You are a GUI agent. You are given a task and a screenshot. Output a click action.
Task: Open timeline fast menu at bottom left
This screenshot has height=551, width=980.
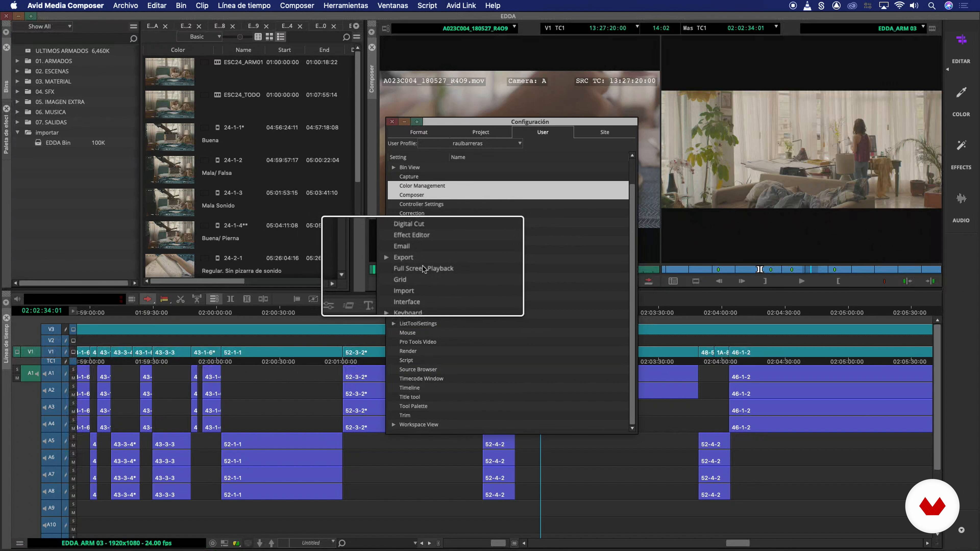pos(20,543)
